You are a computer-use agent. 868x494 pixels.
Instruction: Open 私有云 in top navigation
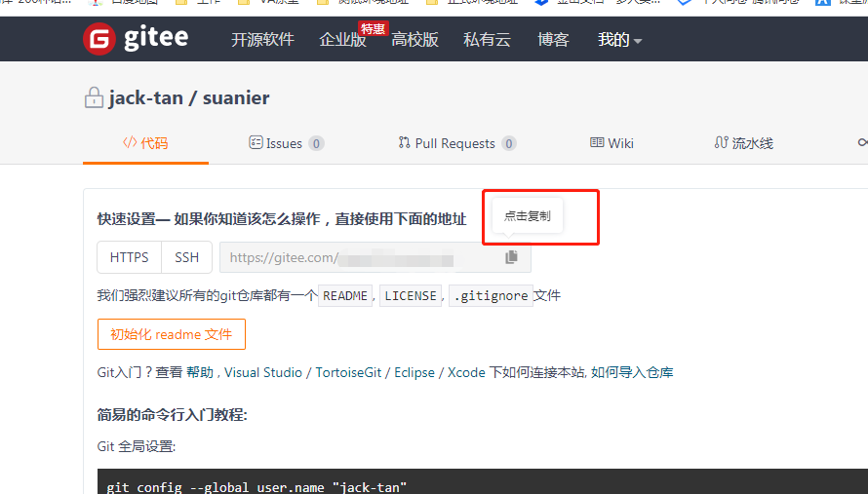(x=487, y=39)
